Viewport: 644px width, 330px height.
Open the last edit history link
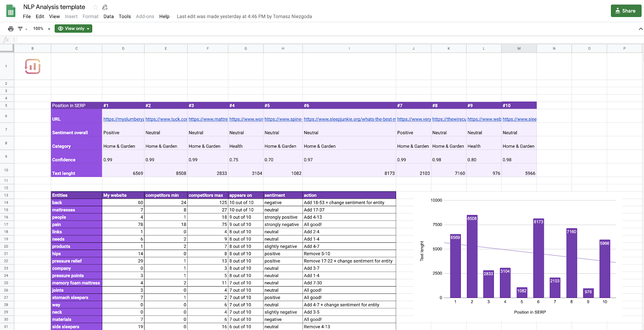(x=244, y=16)
